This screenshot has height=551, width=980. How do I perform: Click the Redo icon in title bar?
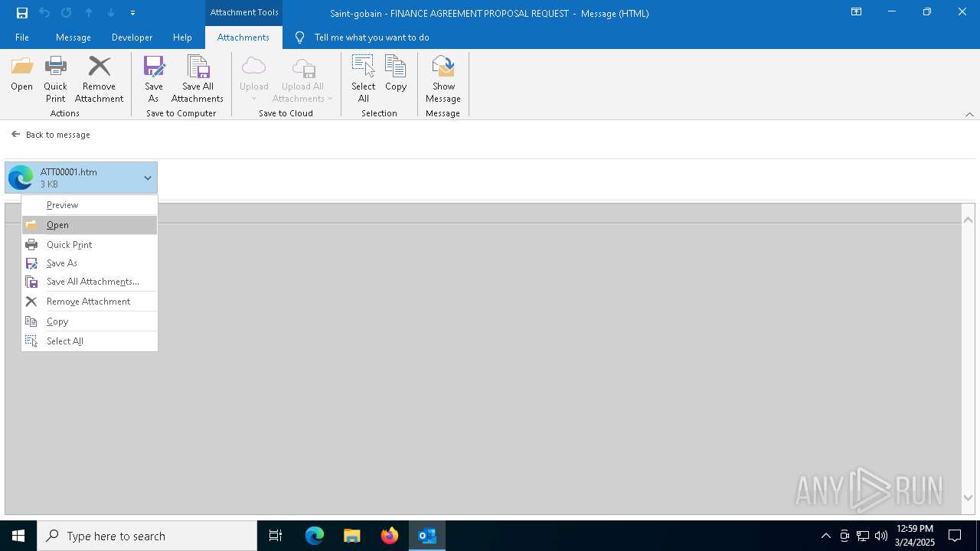67,13
